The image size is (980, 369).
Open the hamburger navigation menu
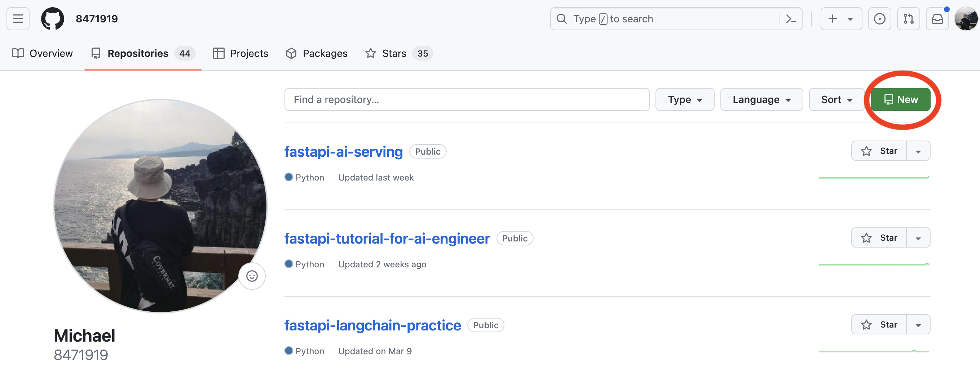click(x=18, y=19)
